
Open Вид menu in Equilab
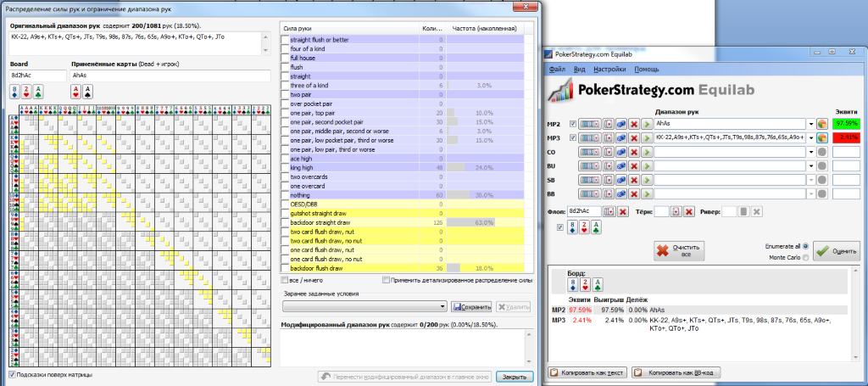580,70
